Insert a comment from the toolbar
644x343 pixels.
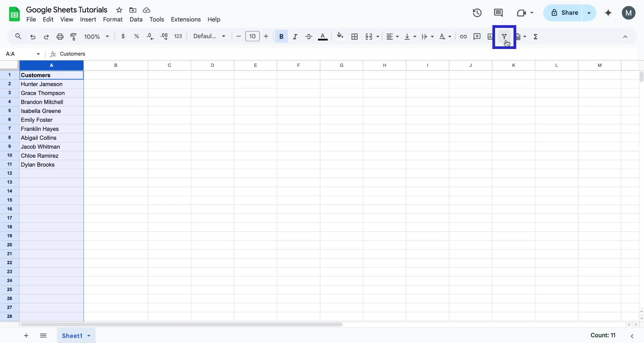click(477, 37)
